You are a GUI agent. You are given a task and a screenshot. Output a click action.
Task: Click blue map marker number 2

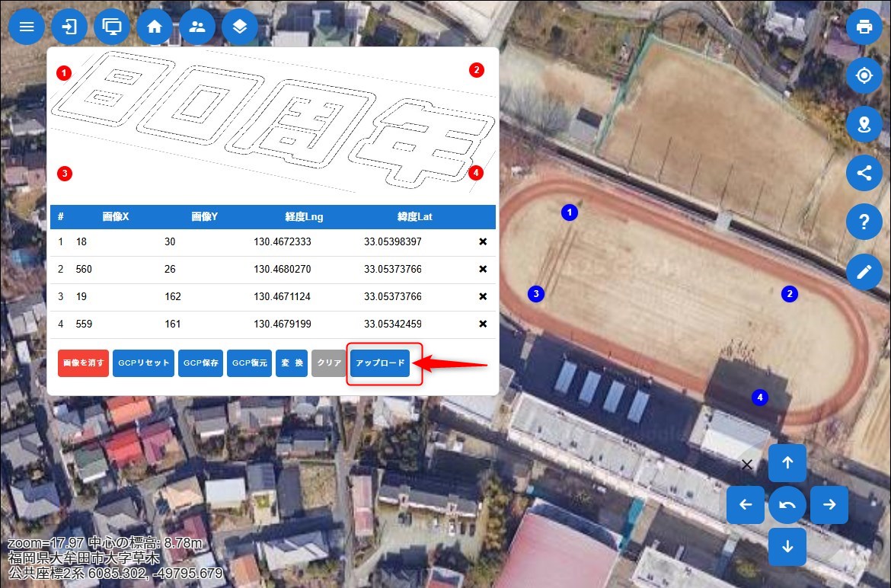pyautogui.click(x=790, y=294)
